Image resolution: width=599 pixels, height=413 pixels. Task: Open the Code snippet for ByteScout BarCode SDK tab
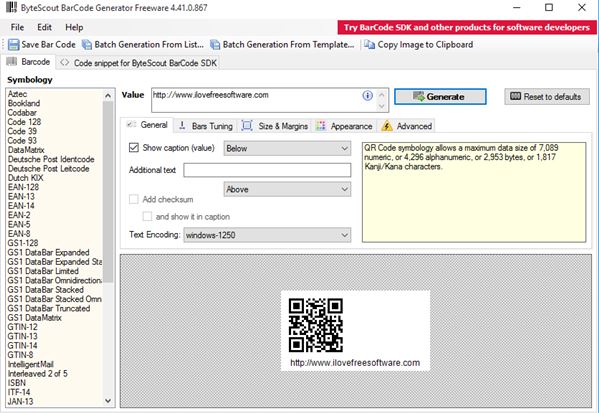pos(138,63)
